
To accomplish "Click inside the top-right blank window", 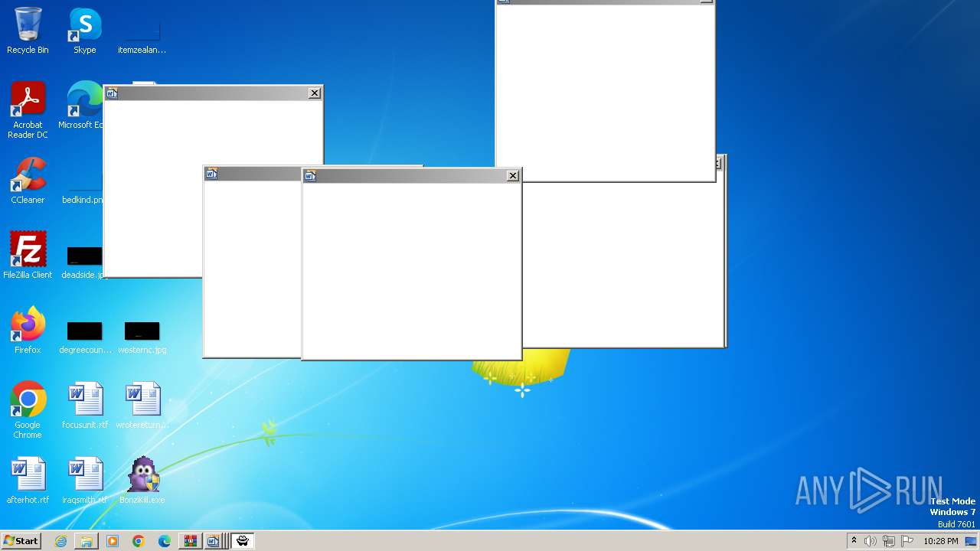I will pos(605,92).
